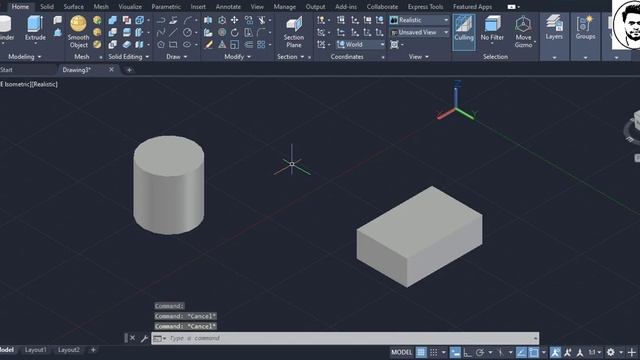640x360 pixels.
Task: Switch to the Layout1 tab
Action: 36,350
